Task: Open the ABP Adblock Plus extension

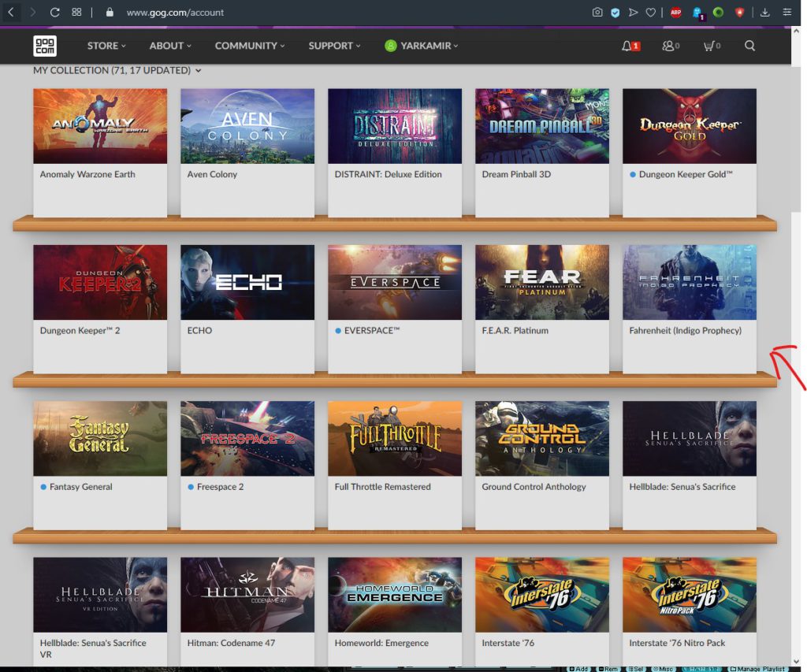Action: [x=675, y=12]
